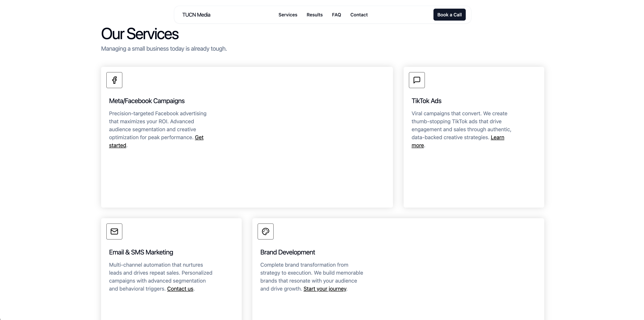Click the Our Services page heading

pos(140,34)
